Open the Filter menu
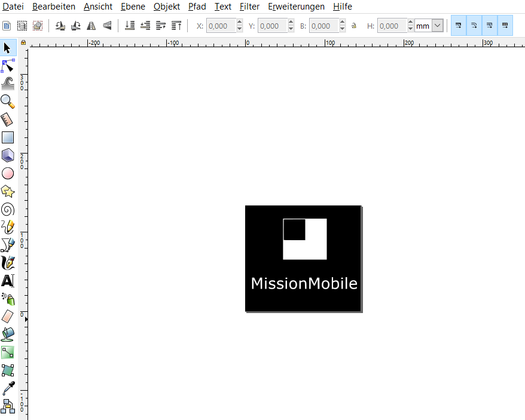525x420 pixels. coord(249,7)
